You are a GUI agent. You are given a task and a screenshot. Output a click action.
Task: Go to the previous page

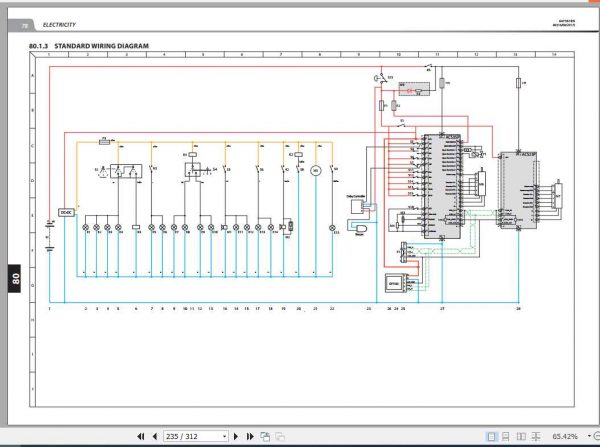coord(155,436)
